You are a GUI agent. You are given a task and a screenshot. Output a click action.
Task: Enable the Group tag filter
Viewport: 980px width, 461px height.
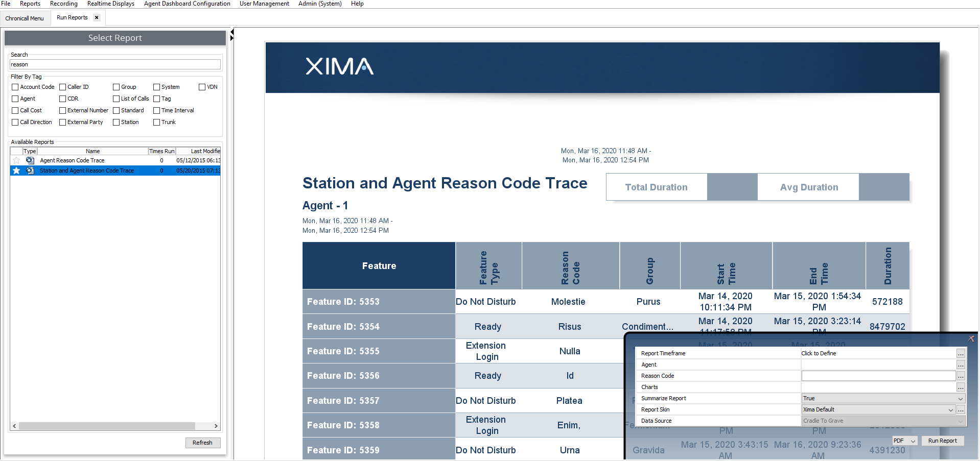coord(116,87)
